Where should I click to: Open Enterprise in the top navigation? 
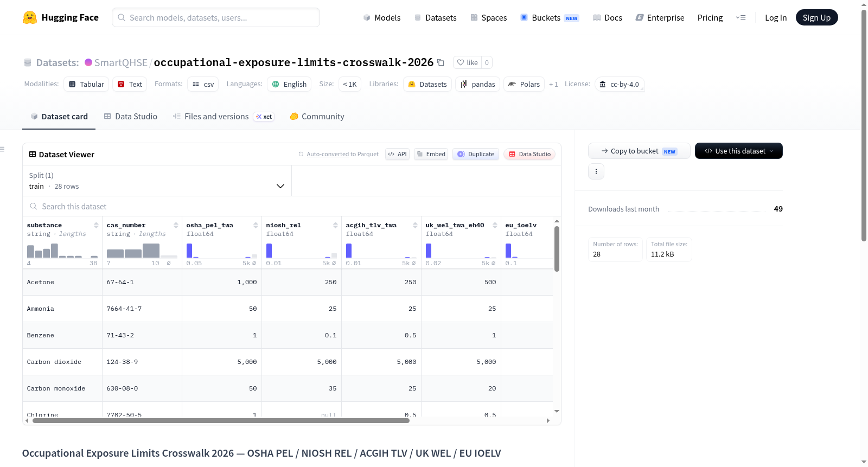pyautogui.click(x=660, y=18)
